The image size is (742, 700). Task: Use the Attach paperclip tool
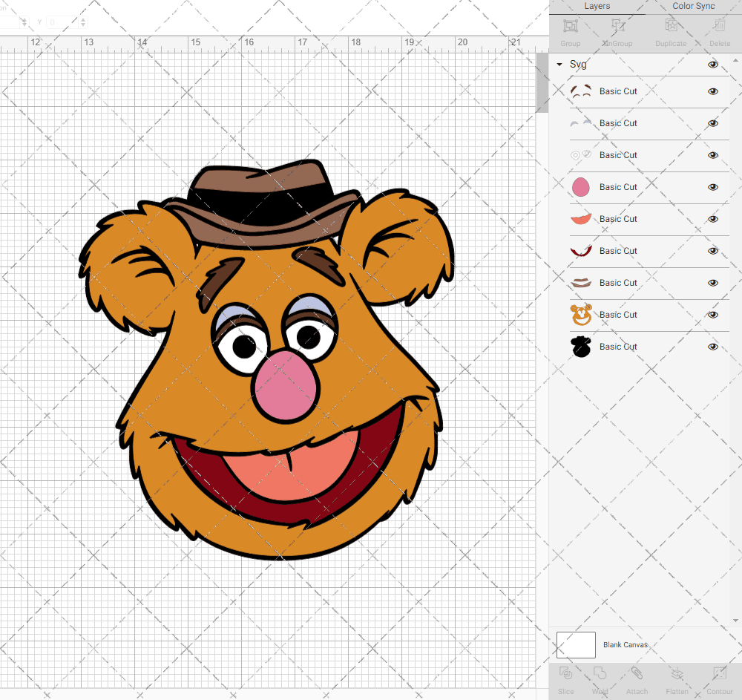(637, 673)
